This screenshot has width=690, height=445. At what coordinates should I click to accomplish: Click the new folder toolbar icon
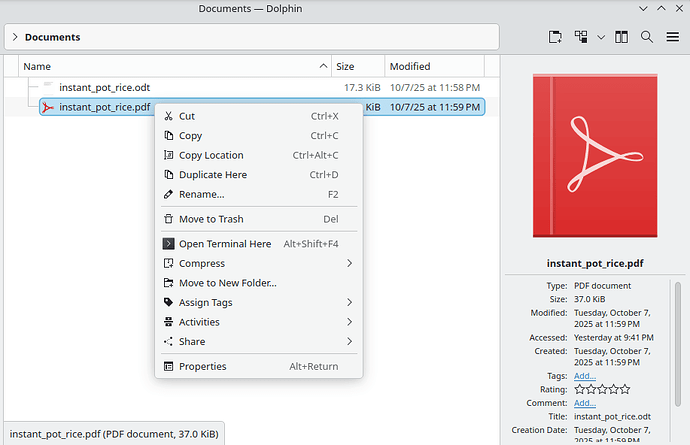coord(555,37)
